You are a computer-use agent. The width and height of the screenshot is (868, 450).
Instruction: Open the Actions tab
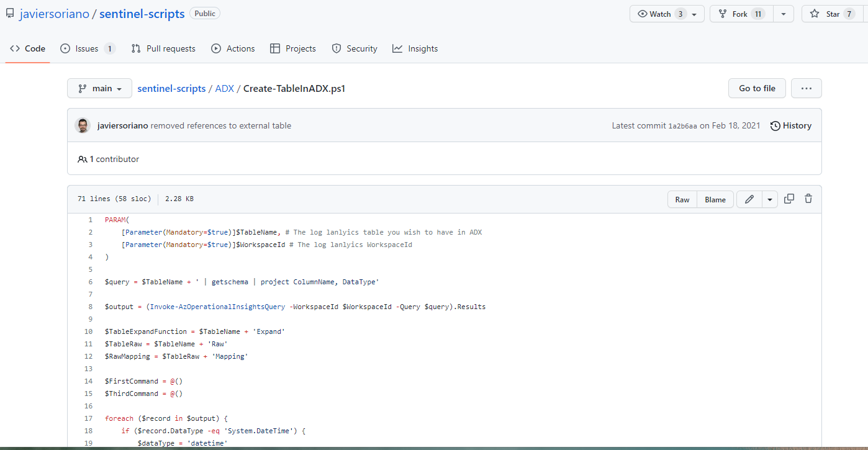click(x=233, y=48)
